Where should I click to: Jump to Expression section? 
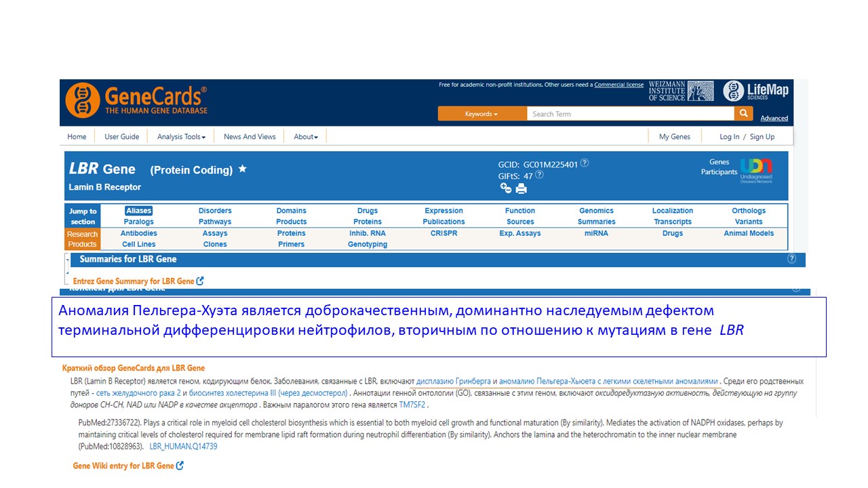443,211
